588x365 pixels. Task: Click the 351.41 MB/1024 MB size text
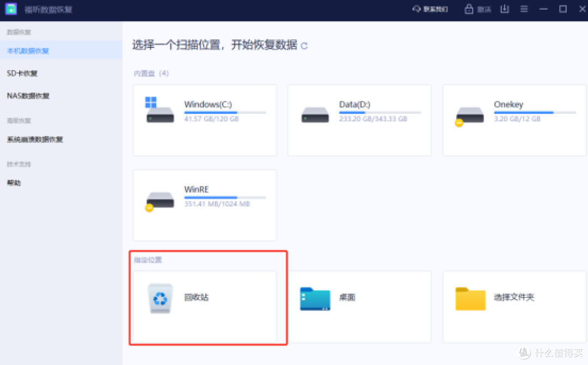click(217, 204)
